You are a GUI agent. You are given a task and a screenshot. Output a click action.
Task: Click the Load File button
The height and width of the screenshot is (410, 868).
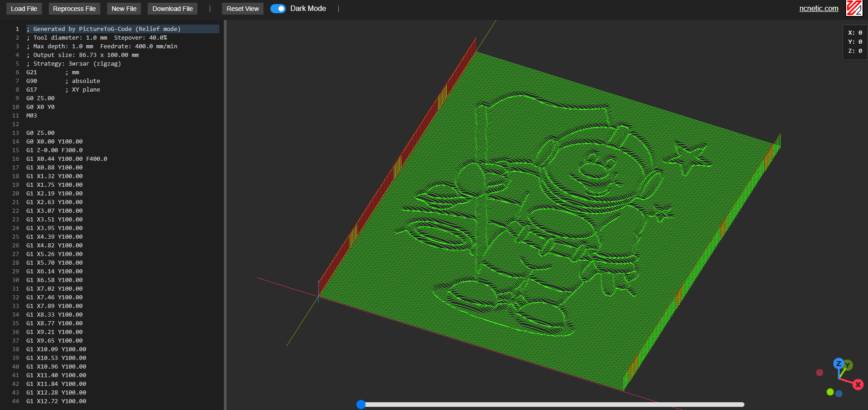[x=24, y=9]
